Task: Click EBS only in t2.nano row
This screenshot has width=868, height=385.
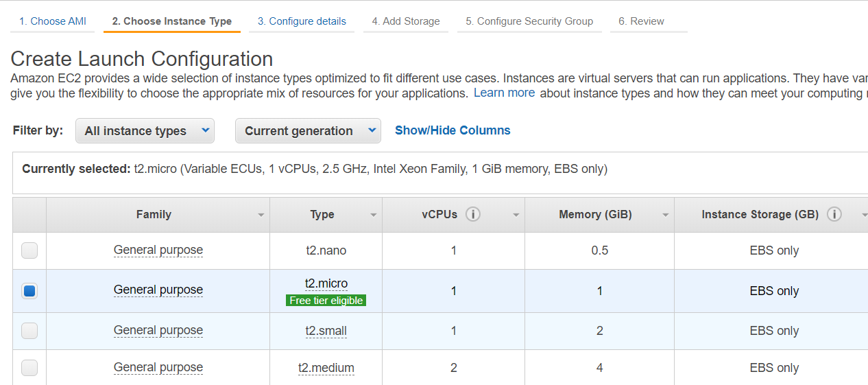Action: [774, 250]
